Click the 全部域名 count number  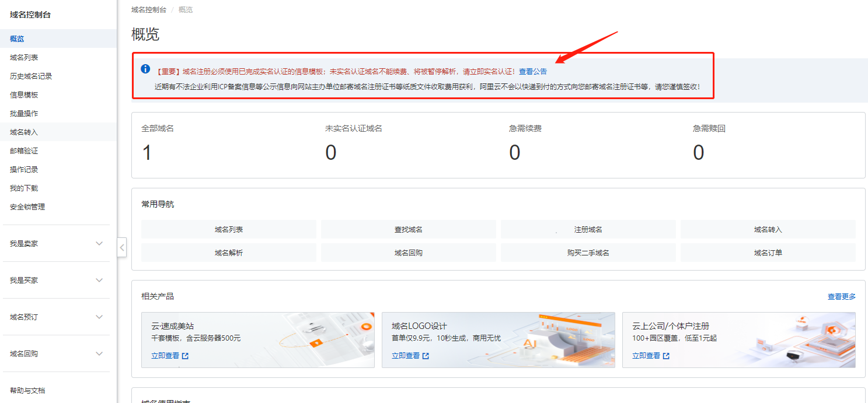point(147,153)
